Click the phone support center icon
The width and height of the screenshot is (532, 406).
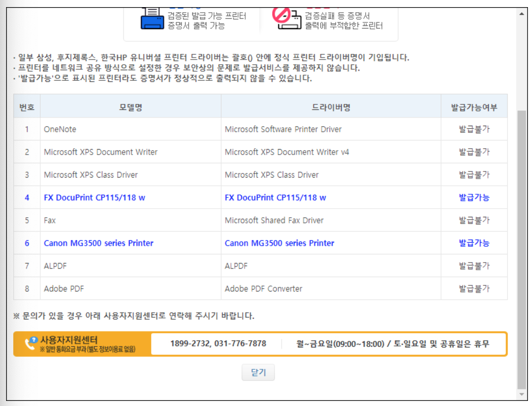coord(31,343)
